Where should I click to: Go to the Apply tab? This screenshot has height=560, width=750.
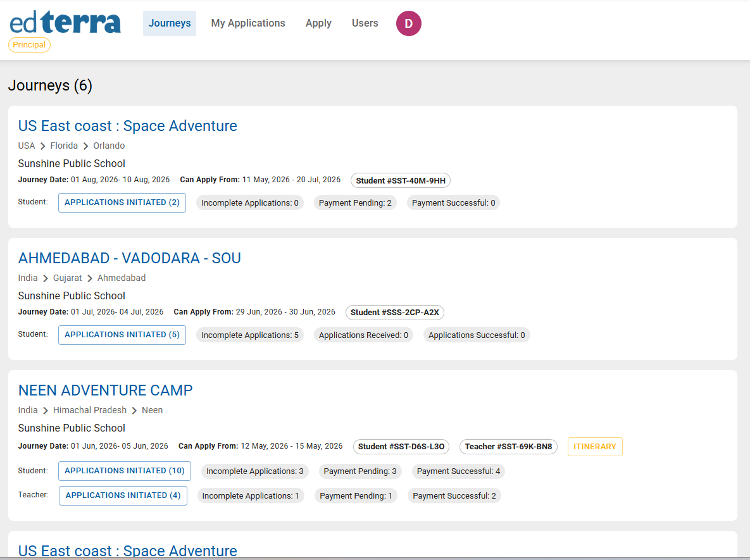[x=318, y=23]
